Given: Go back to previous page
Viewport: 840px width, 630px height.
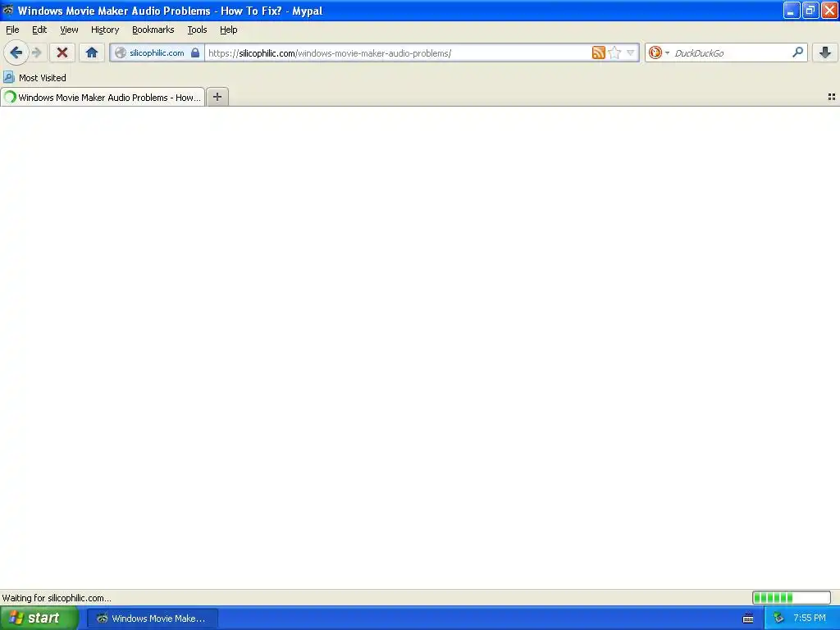Looking at the screenshot, I should [16, 52].
